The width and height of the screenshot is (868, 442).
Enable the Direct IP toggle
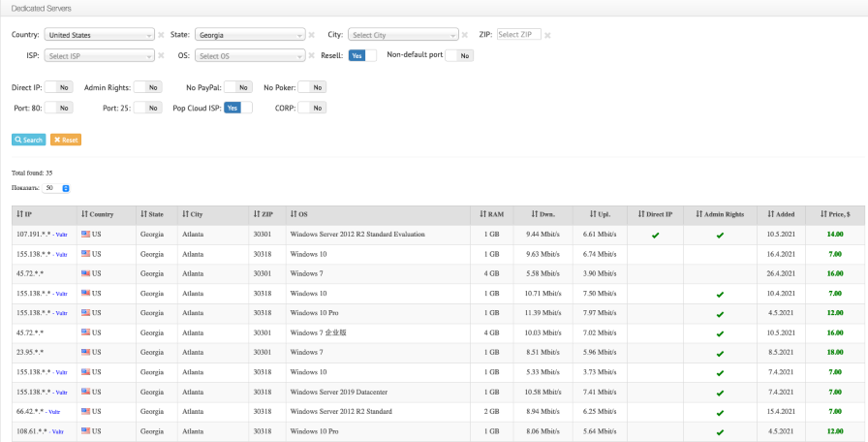[58, 87]
